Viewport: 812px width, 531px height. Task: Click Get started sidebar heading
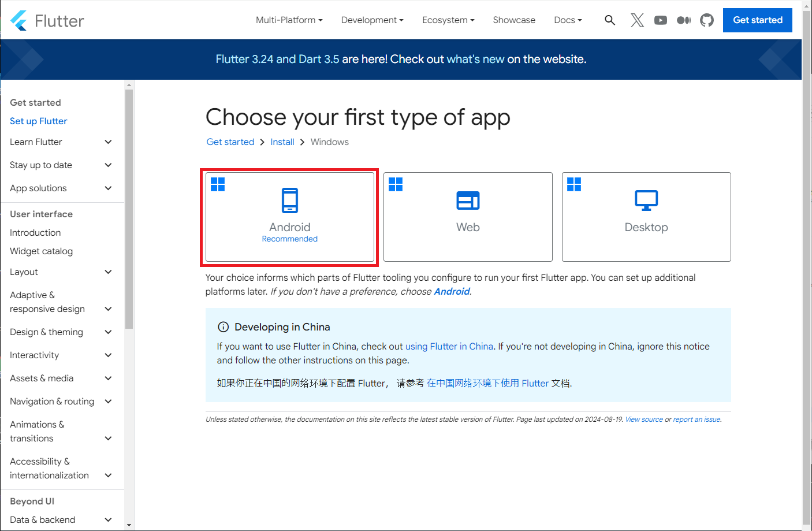tap(35, 103)
